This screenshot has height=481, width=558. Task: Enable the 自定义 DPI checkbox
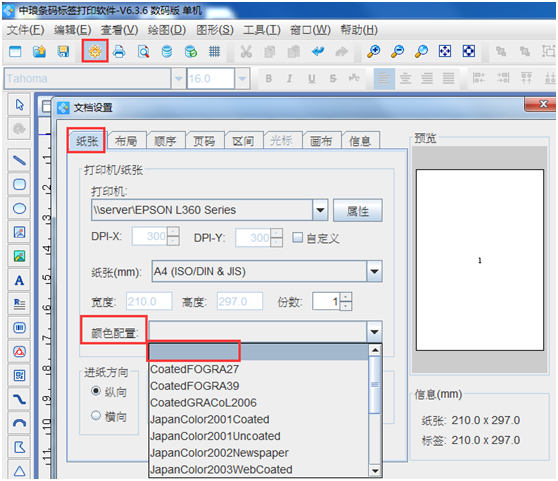coord(298,237)
